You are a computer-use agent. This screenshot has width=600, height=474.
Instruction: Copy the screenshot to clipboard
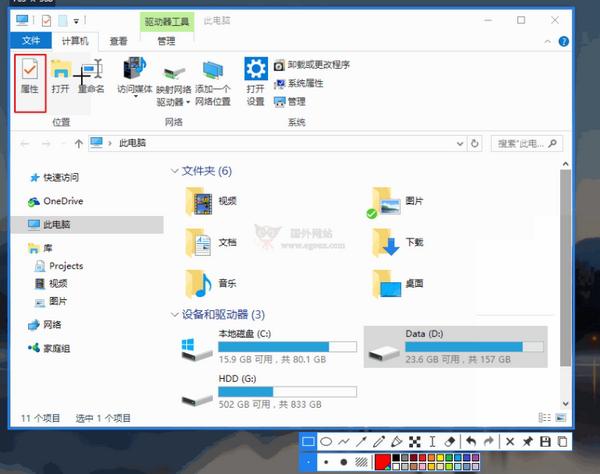click(562, 442)
